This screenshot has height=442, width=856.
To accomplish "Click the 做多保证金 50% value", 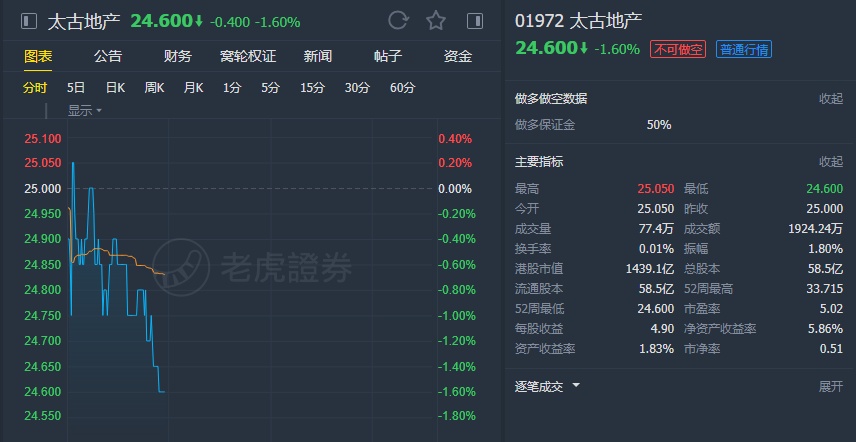I will (x=659, y=125).
